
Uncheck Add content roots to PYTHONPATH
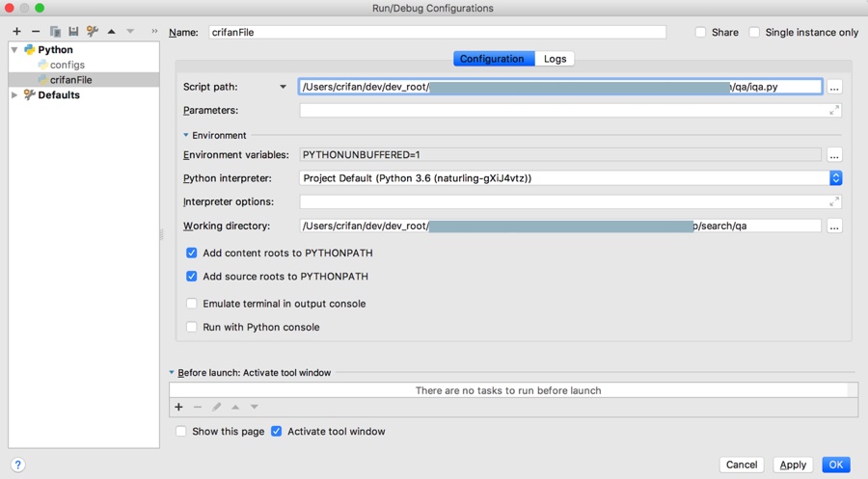click(192, 253)
